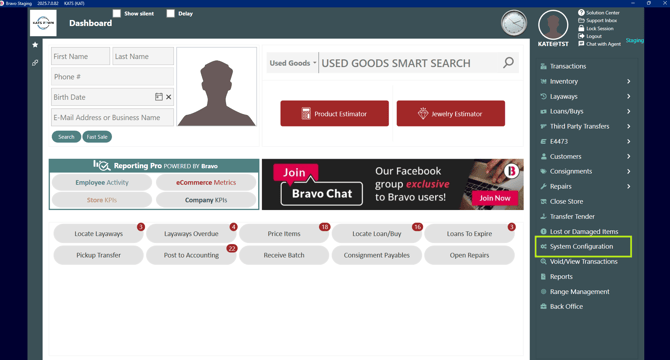Click Layaways Overdue task button
This screenshot has height=360, width=670.
(x=191, y=234)
